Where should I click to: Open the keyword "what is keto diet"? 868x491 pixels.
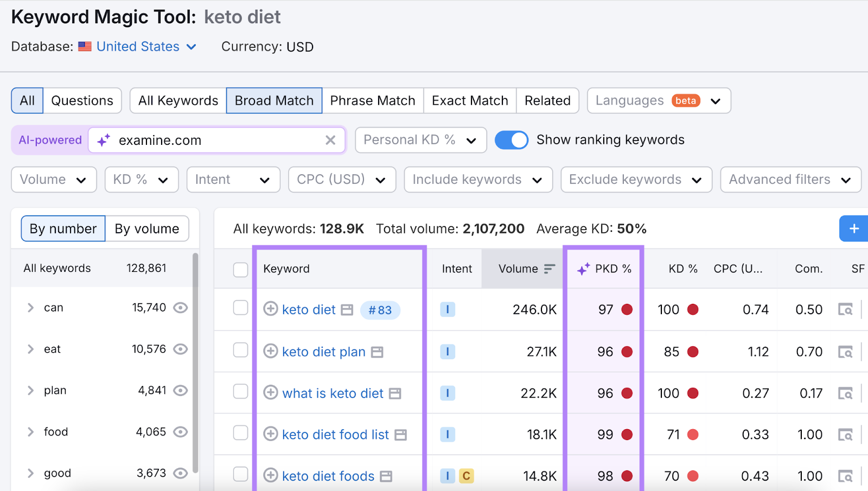(333, 393)
